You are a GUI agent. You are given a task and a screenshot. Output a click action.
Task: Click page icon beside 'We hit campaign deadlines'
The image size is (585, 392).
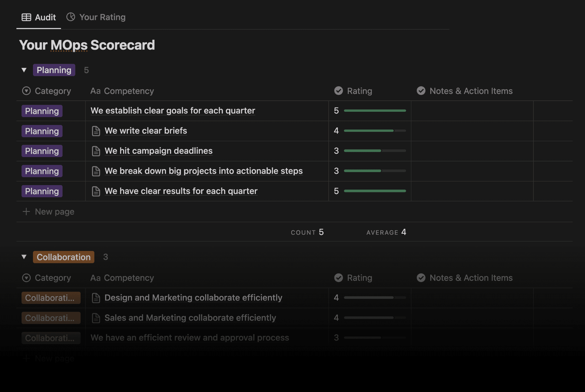[x=96, y=151]
